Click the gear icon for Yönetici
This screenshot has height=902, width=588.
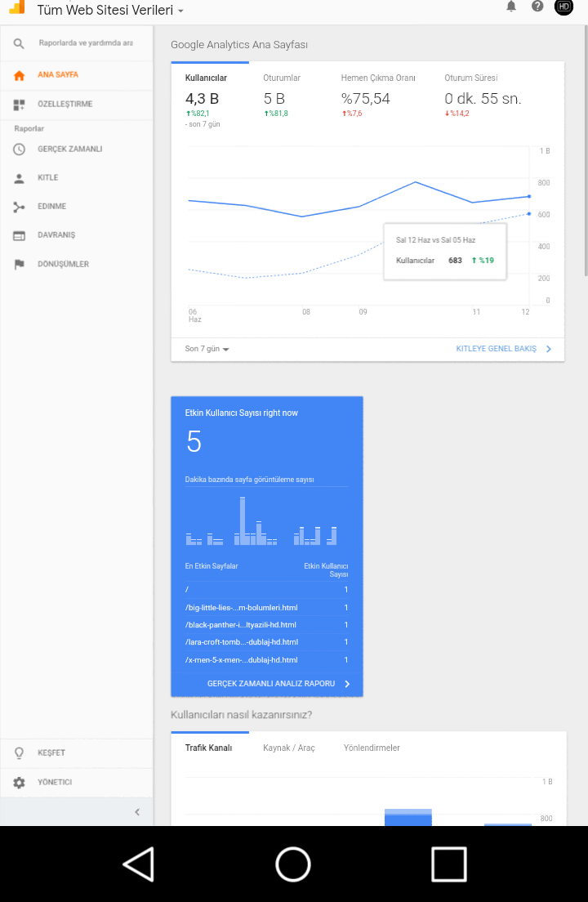(19, 783)
